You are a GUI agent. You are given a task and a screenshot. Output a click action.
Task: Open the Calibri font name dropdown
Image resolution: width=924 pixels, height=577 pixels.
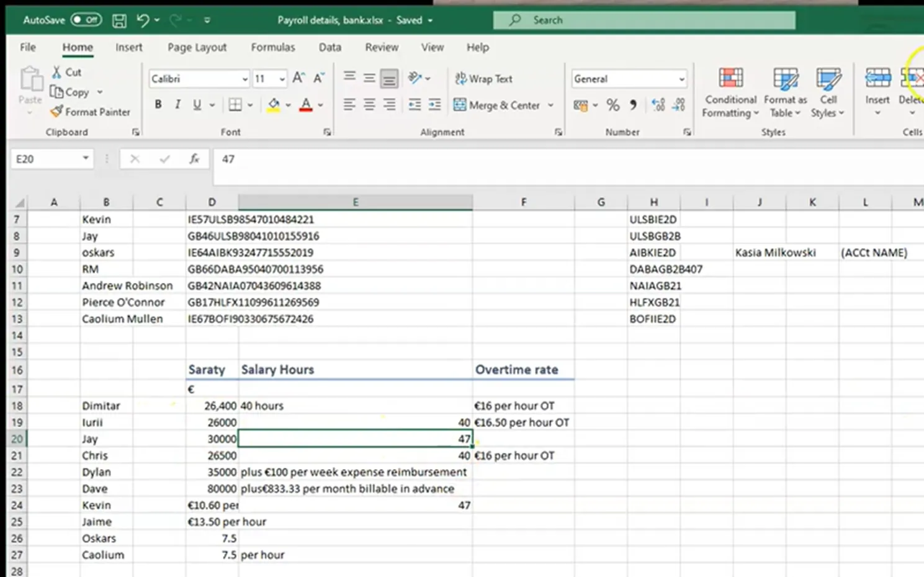244,79
